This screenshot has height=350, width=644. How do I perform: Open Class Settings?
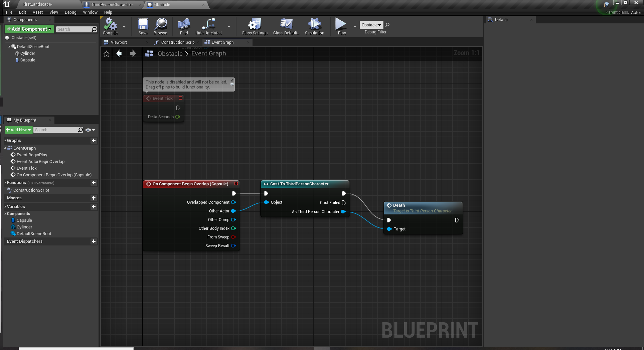(x=255, y=26)
